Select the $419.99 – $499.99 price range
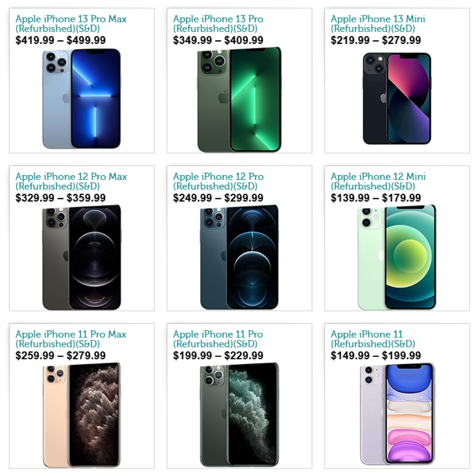 (x=60, y=40)
